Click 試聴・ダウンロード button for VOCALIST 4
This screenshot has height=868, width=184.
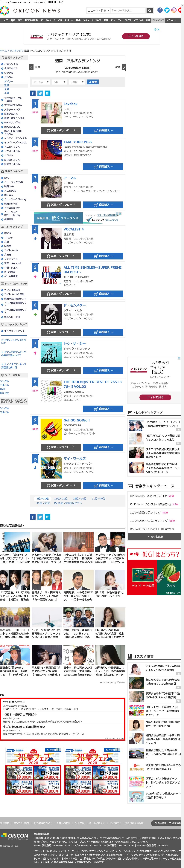pos(60,256)
